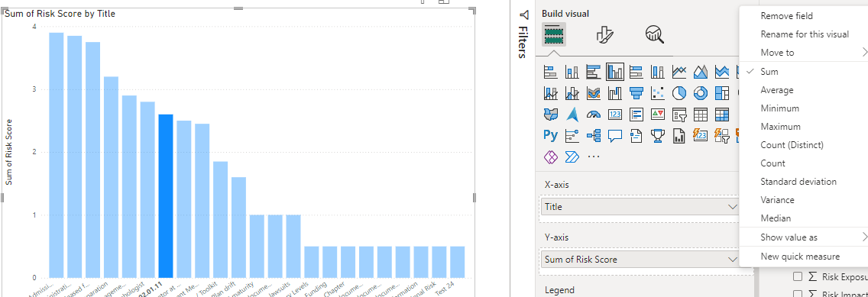Select the Card (123) visual
The image size is (868, 297).
tap(615, 114)
